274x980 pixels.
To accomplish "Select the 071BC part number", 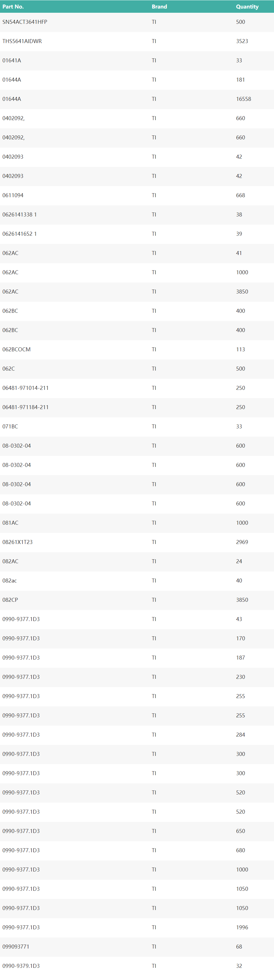I will pyautogui.click(x=10, y=426).
